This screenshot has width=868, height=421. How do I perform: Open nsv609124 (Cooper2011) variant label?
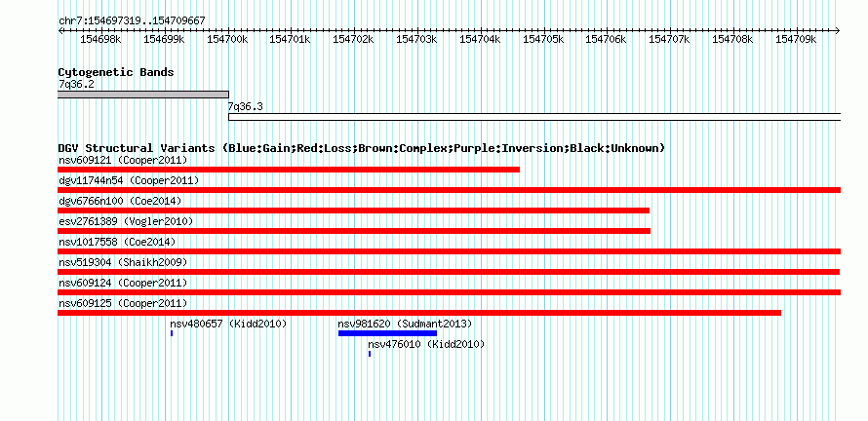[123, 284]
